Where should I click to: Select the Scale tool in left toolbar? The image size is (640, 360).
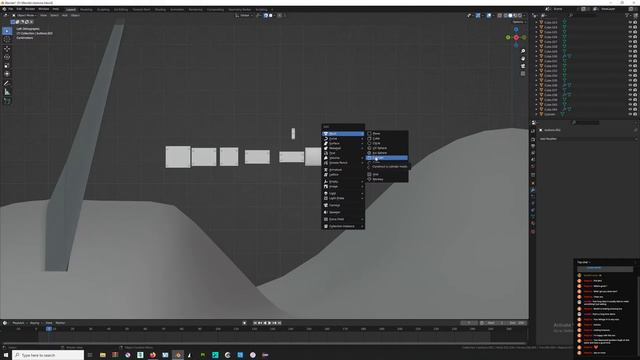click(x=7, y=66)
